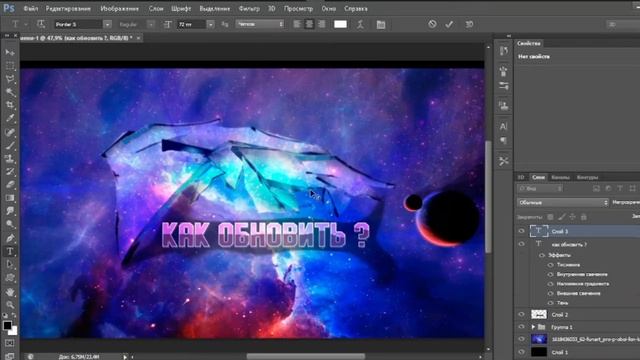Select the Crop tool
Viewport: 640px width, 360px height.
click(10, 105)
